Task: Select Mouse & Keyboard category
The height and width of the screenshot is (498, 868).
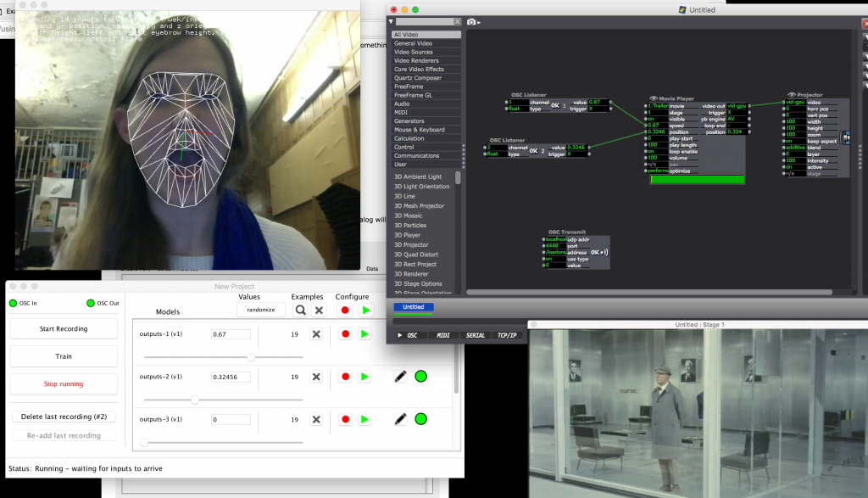Action: coord(426,130)
